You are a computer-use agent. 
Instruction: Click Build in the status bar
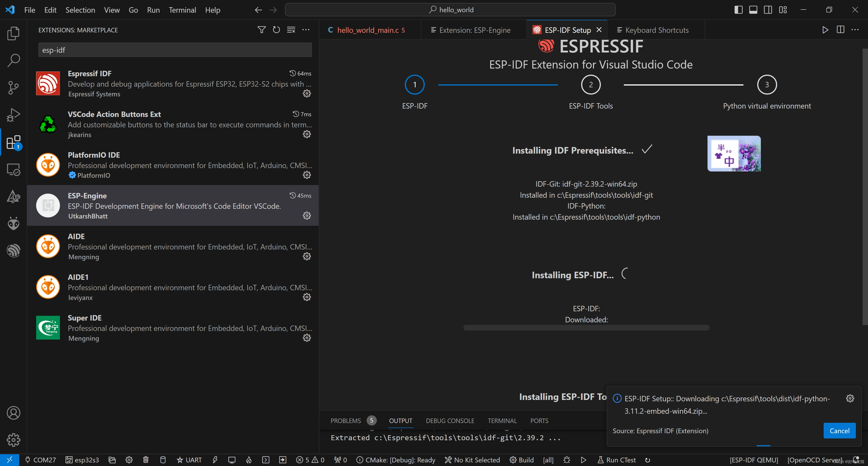point(522,460)
